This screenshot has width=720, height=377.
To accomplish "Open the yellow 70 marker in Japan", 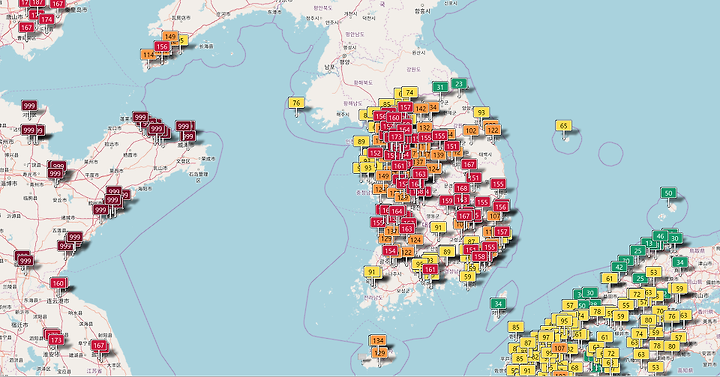I will click(x=659, y=311).
